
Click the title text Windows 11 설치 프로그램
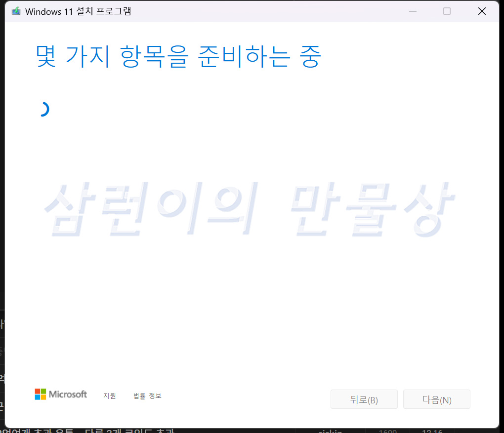click(78, 11)
